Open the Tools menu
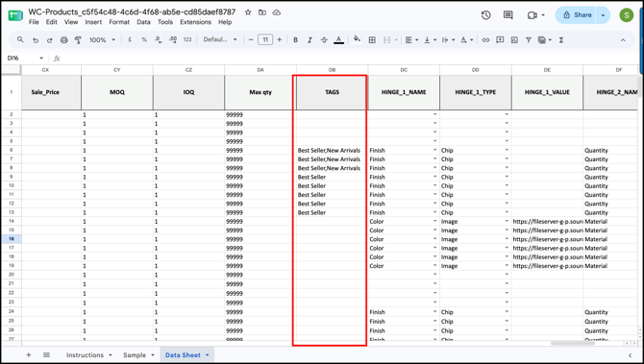This screenshot has width=644, height=364. (165, 22)
